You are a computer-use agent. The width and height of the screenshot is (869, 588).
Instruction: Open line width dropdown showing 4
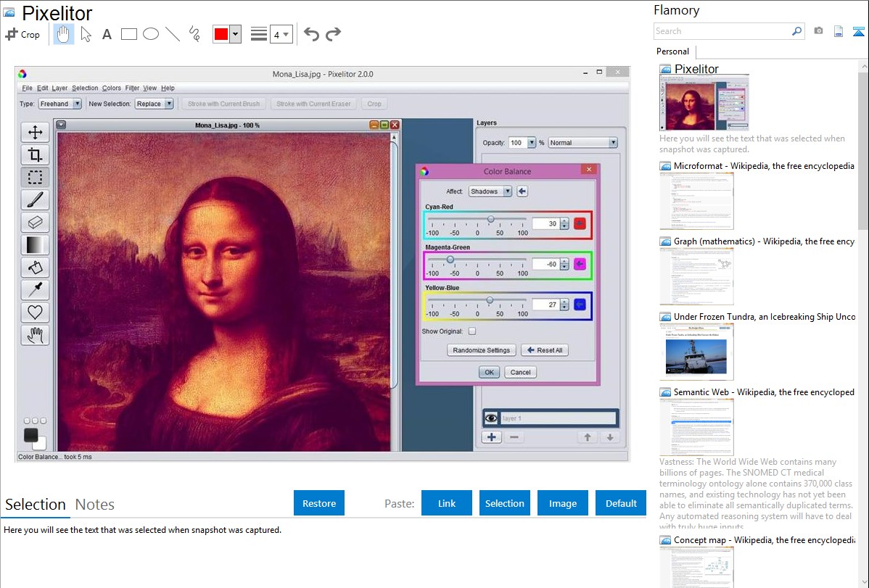(281, 34)
